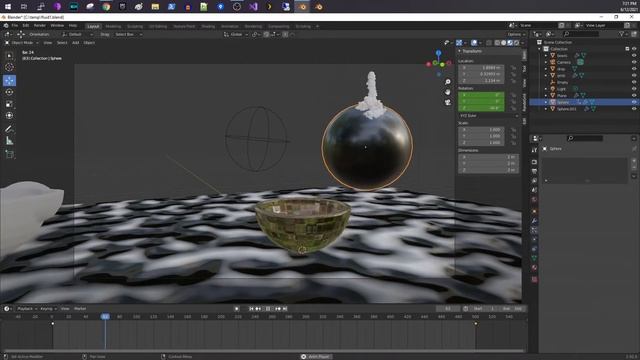The height and width of the screenshot is (360, 640).
Task: Activate the Annotate pencil tool
Action: tap(9, 129)
